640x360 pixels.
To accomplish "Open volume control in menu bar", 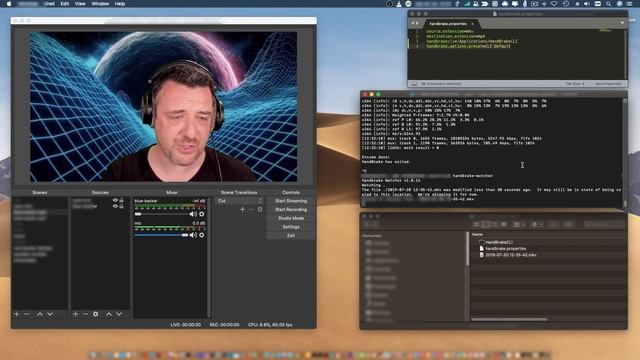I will [x=587, y=4].
